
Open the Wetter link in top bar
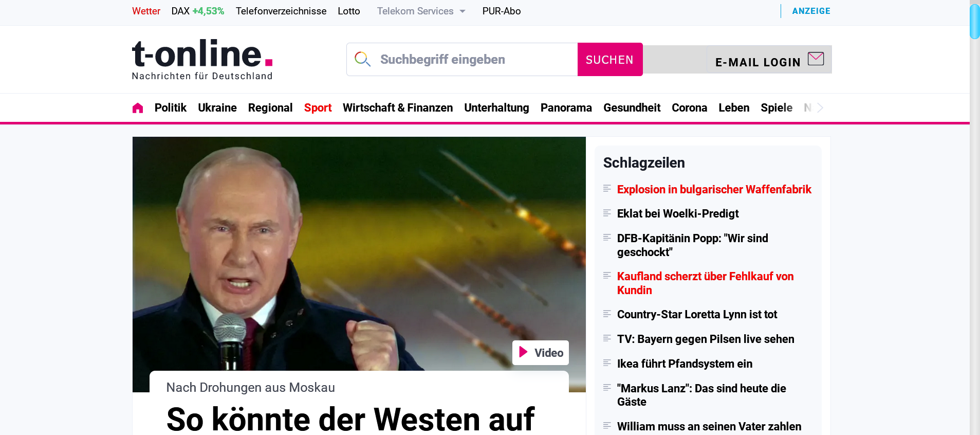pos(146,11)
